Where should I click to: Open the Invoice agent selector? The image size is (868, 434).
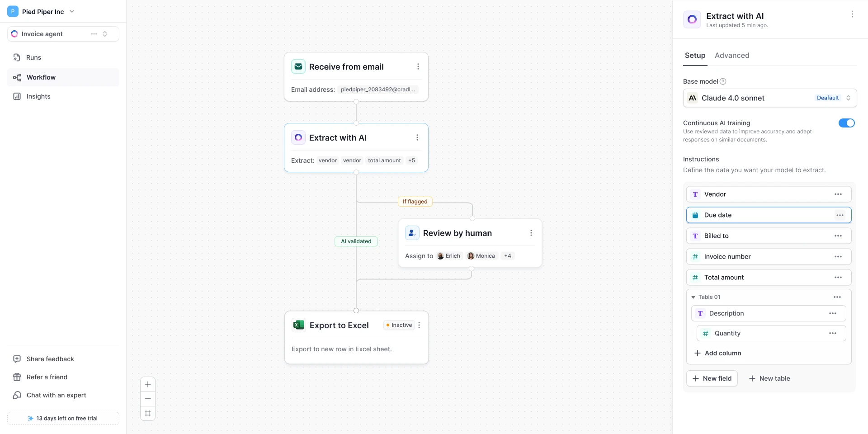pyautogui.click(x=63, y=34)
